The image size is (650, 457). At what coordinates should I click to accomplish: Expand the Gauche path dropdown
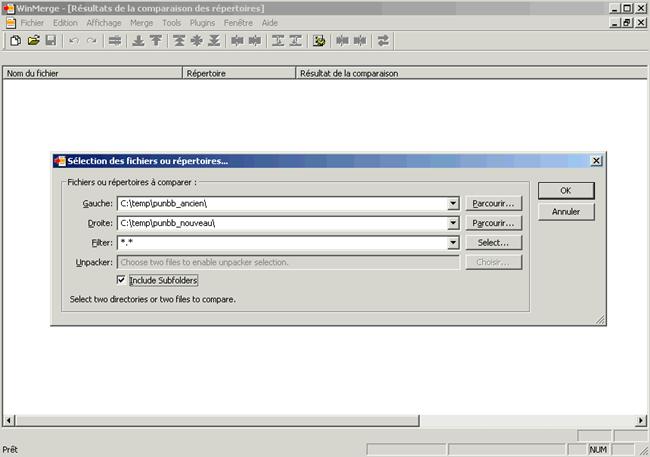point(453,204)
